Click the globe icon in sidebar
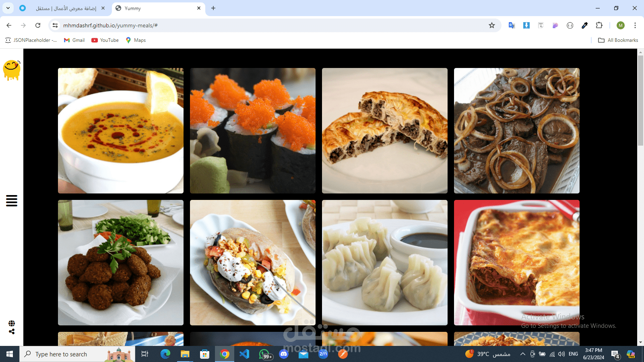Viewport: 644px width, 362px height. click(x=12, y=323)
